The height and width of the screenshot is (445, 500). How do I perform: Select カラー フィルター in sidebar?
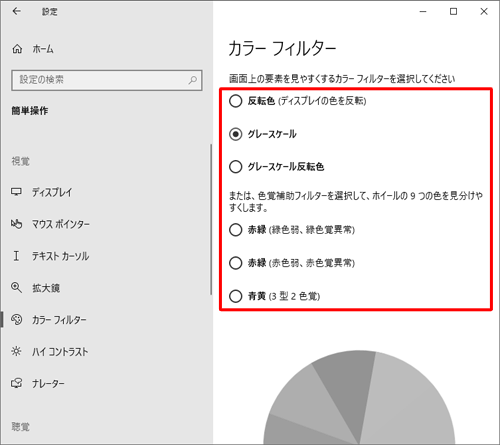tap(59, 320)
